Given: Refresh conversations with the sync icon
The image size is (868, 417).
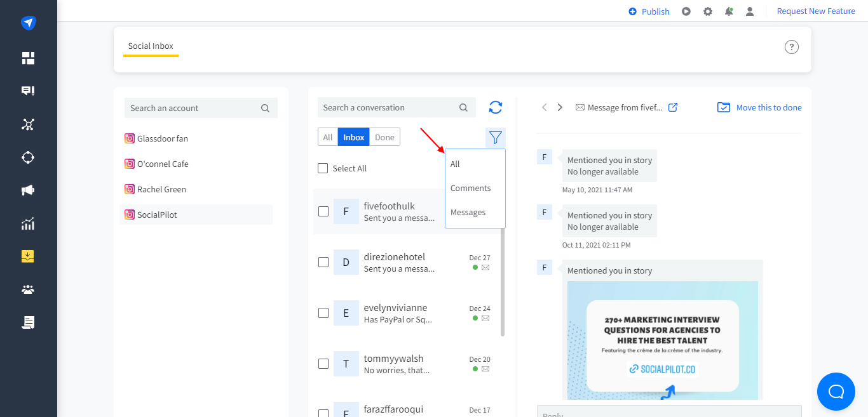Looking at the screenshot, I should 496,107.
